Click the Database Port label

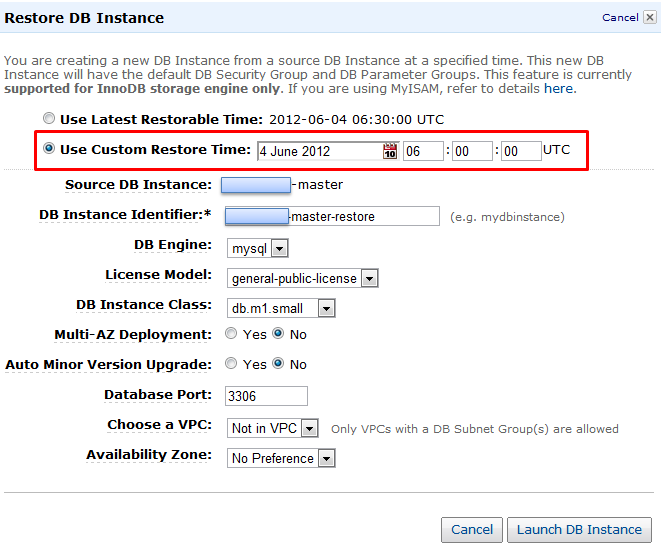[x=158, y=395]
